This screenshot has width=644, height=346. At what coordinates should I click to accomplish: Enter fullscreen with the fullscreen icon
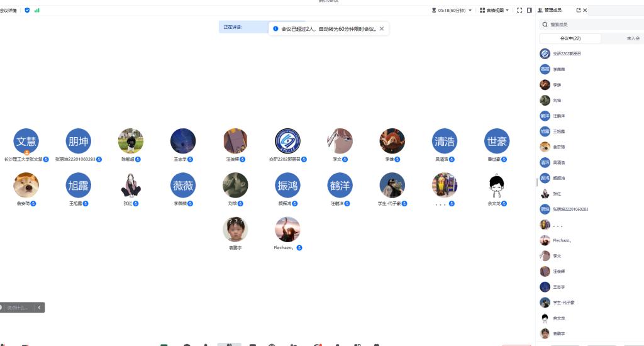click(519, 10)
